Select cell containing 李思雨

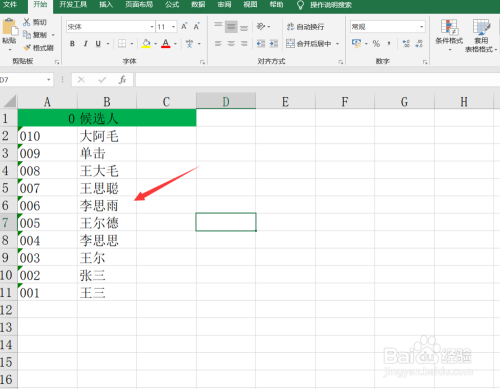coord(107,205)
